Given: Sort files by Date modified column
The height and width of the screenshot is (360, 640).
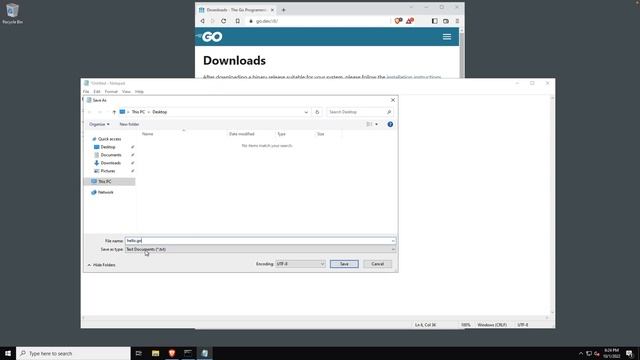Looking at the screenshot, I should coord(242,134).
